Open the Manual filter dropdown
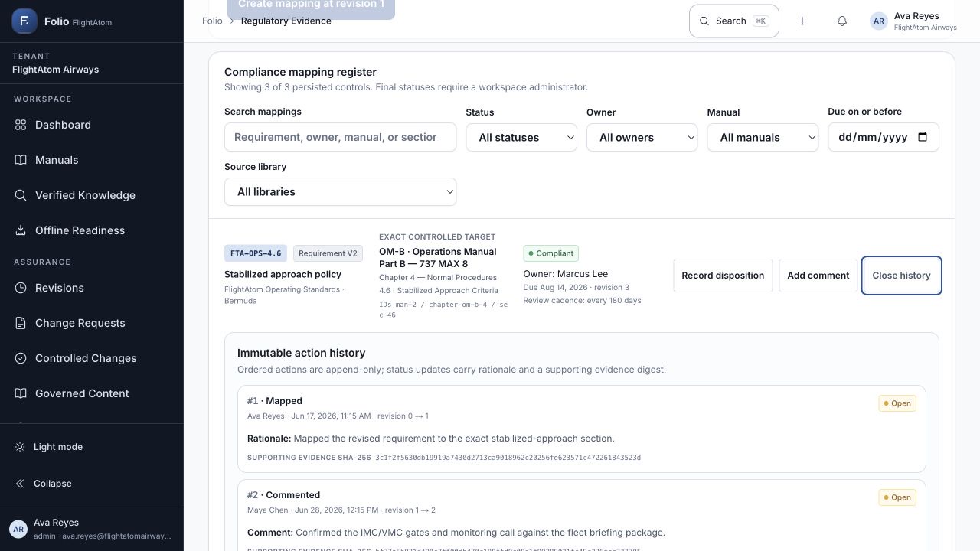Viewport: 980px width, 551px height. 763,137
